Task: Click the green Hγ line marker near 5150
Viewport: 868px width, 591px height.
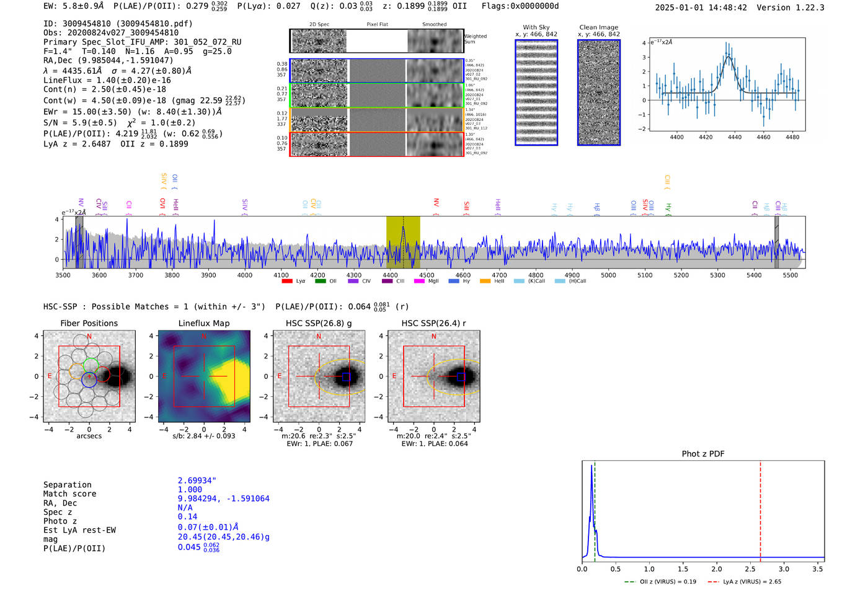Action: click(668, 208)
